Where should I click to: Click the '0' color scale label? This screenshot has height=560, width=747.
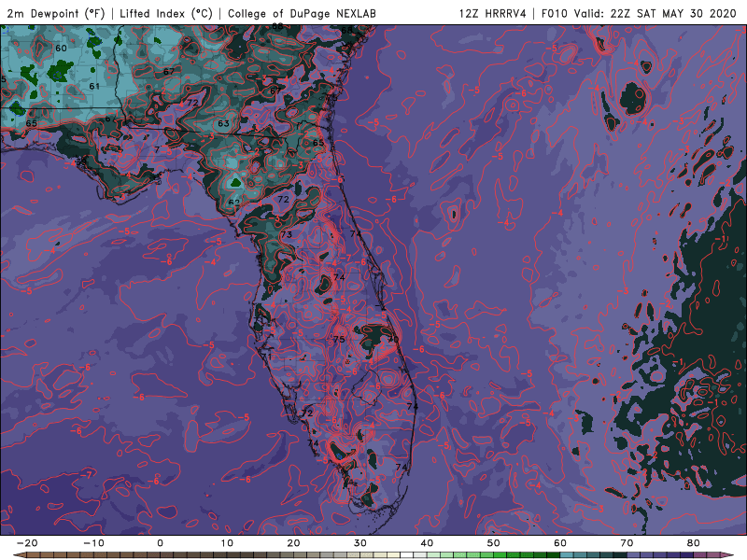160,543
